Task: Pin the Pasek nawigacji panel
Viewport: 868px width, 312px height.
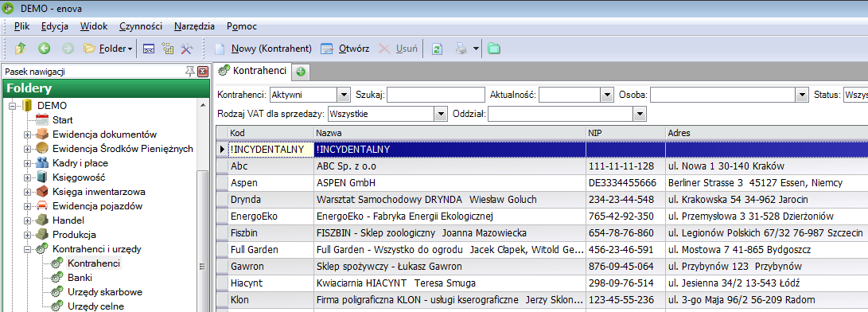Action: point(190,72)
